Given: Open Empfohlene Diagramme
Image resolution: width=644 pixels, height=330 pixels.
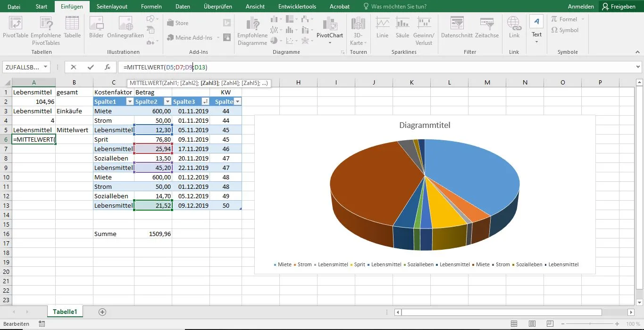Looking at the screenshot, I should tap(252, 29).
